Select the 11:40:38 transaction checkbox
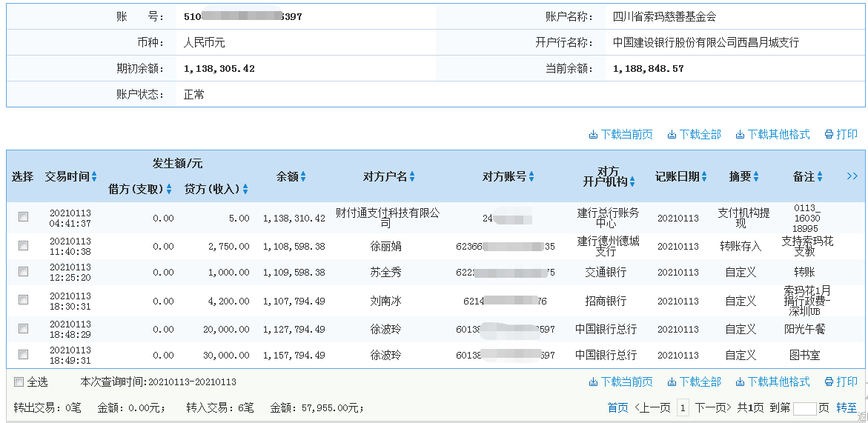Viewport: 868px width, 423px height. pos(23,245)
